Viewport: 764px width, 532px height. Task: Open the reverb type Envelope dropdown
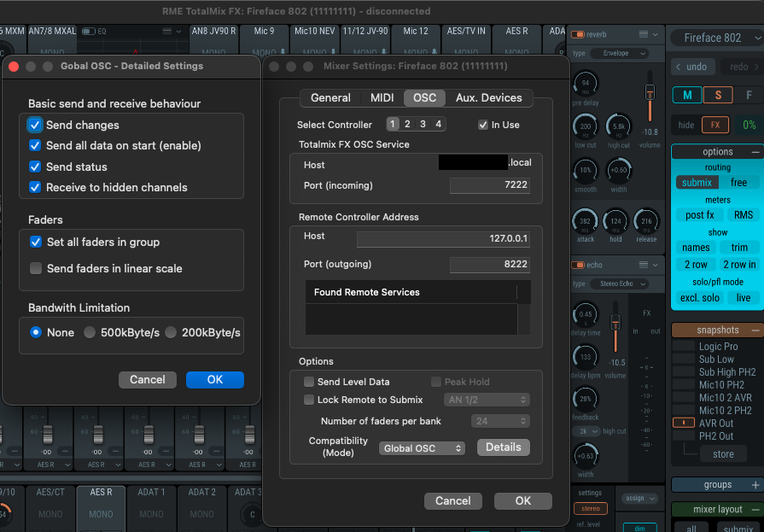(x=619, y=53)
